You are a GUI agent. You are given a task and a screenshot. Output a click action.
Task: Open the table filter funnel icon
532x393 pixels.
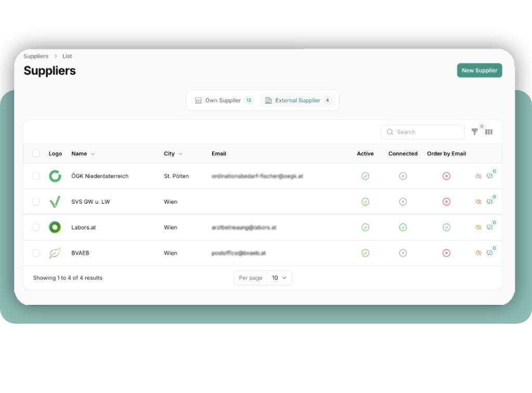tap(474, 132)
